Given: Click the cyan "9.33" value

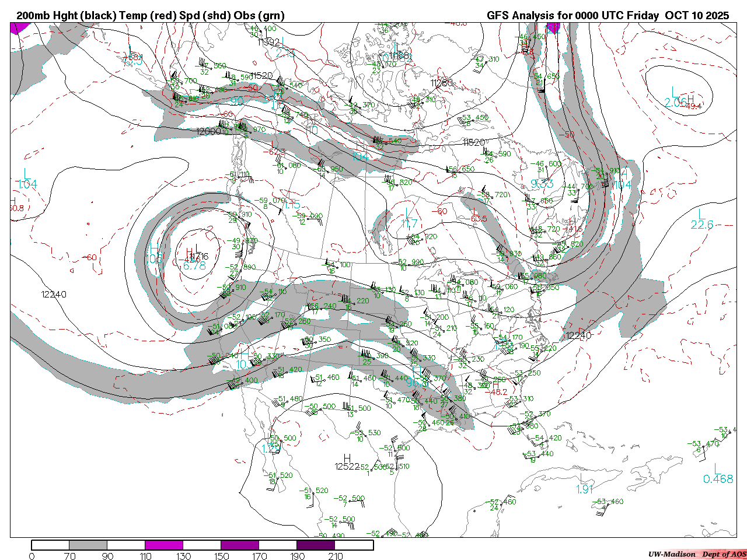Looking at the screenshot, I should (x=542, y=184).
